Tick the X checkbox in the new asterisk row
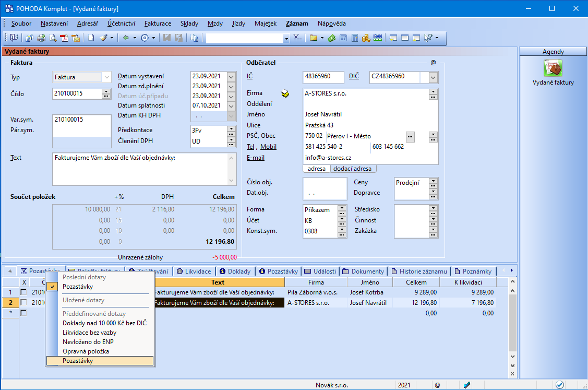The height and width of the screenshot is (390, 588). [23, 313]
